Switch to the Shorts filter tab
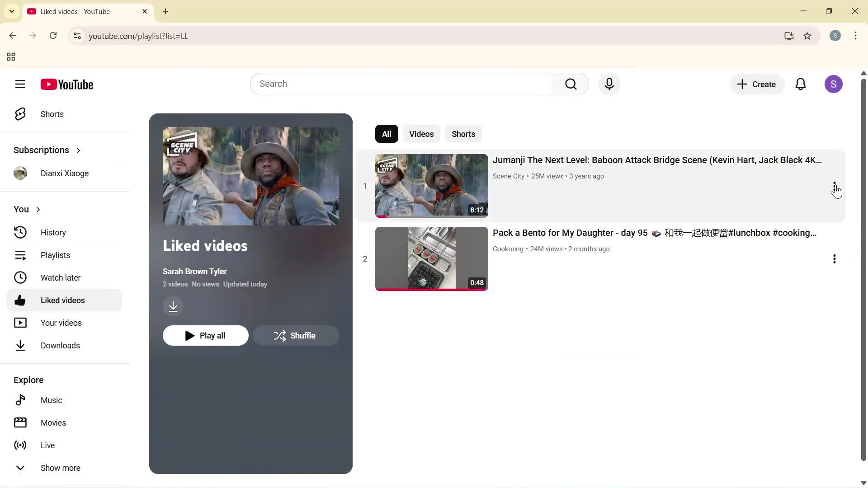 tap(463, 134)
